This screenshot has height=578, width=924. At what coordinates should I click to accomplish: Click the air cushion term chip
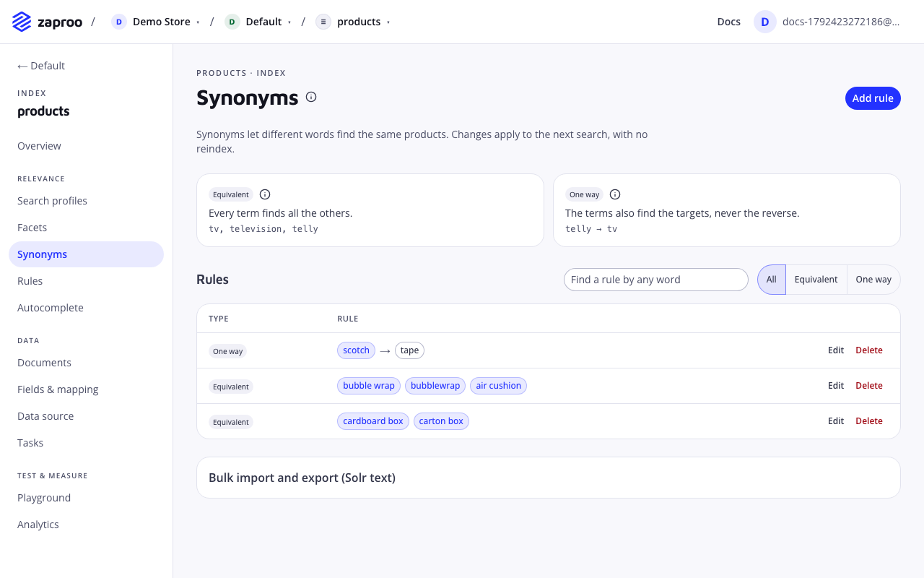[498, 386]
